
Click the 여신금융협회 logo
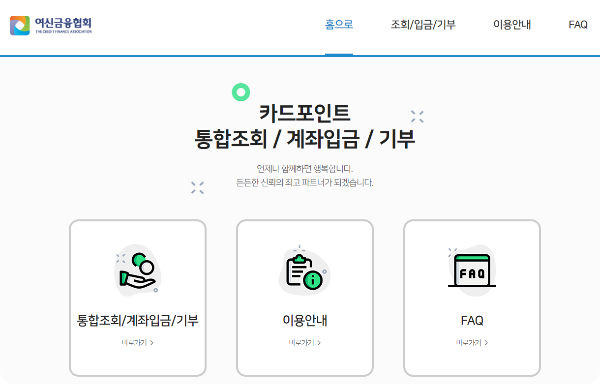pos(51,26)
